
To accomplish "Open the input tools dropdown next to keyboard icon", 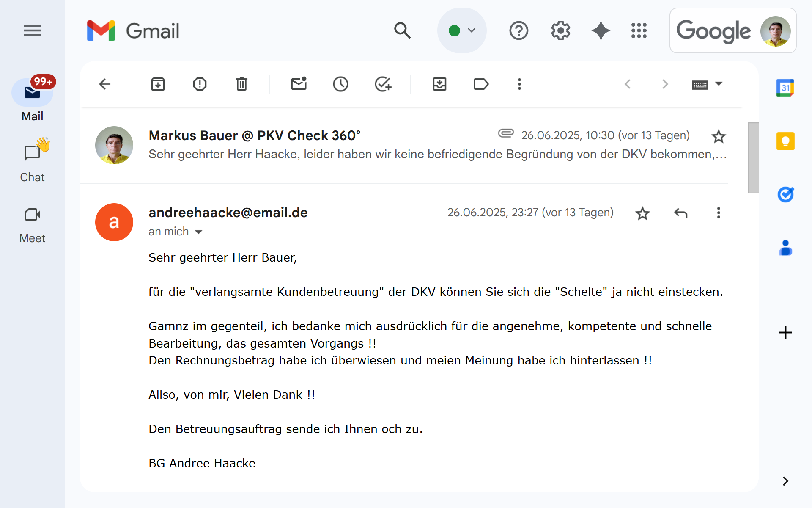I will tap(719, 84).
